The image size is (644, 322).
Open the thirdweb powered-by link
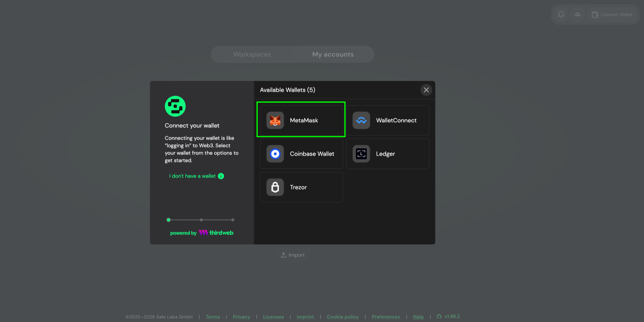tap(202, 233)
